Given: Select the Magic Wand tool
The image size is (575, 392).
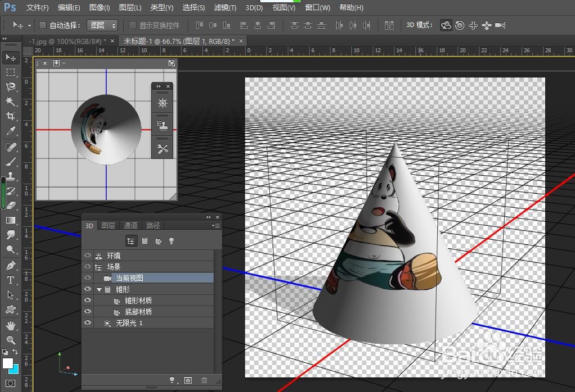Looking at the screenshot, I should pos(11,101).
